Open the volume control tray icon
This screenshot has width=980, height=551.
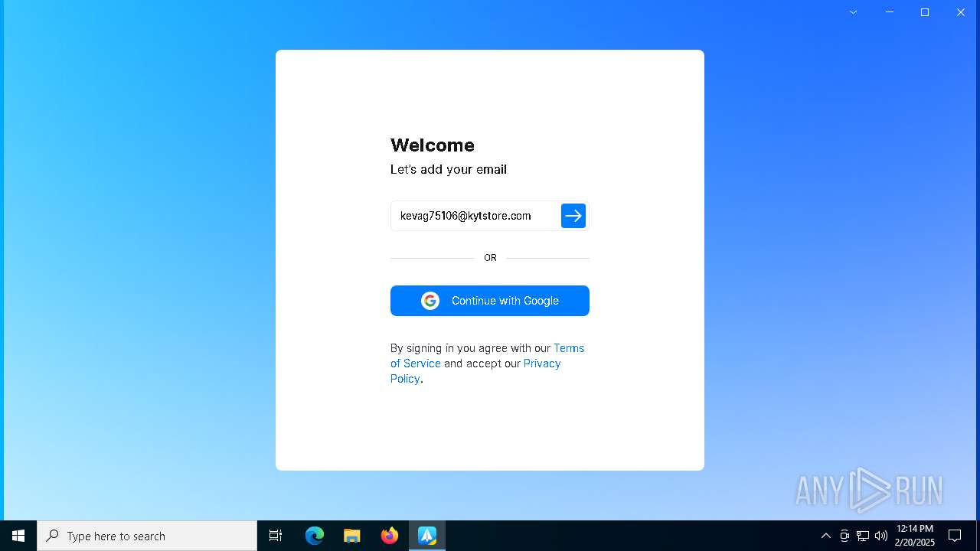(x=881, y=536)
